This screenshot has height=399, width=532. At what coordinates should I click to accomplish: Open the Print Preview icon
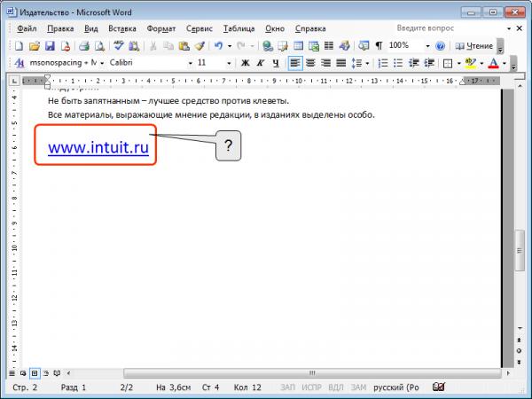pos(99,46)
